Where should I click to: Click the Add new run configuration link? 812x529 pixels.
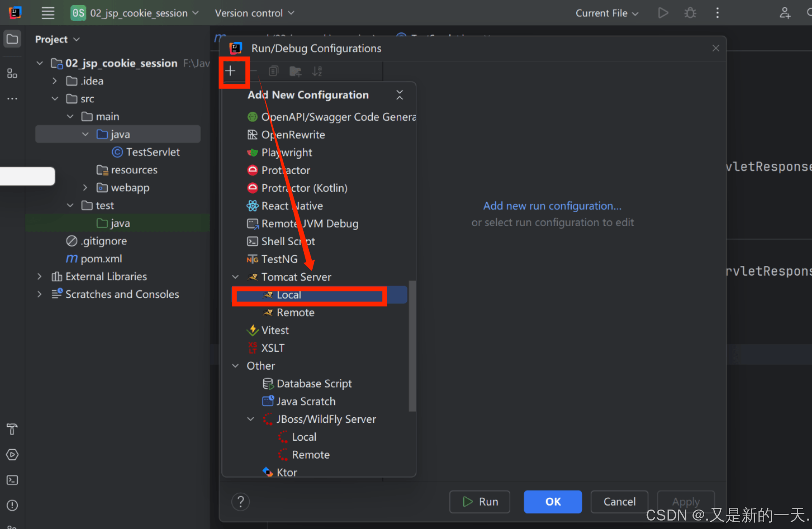pos(552,206)
